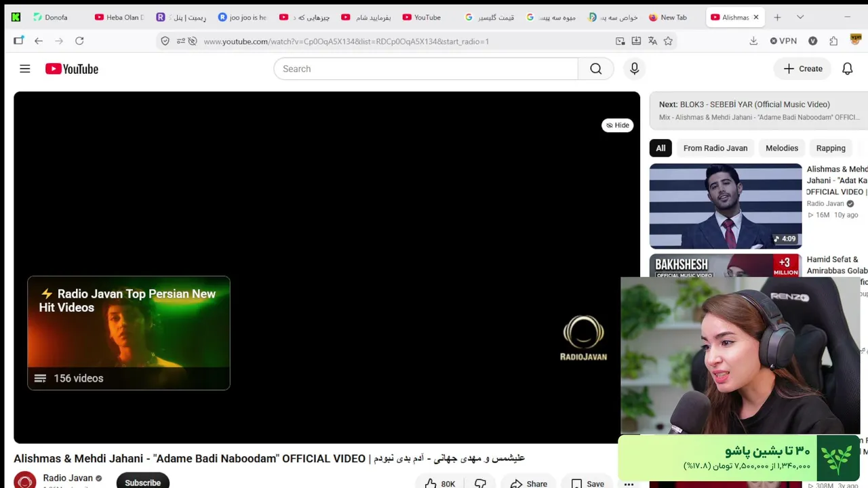
Task: Open the Radio Javan channel name link
Action: [x=68, y=478]
